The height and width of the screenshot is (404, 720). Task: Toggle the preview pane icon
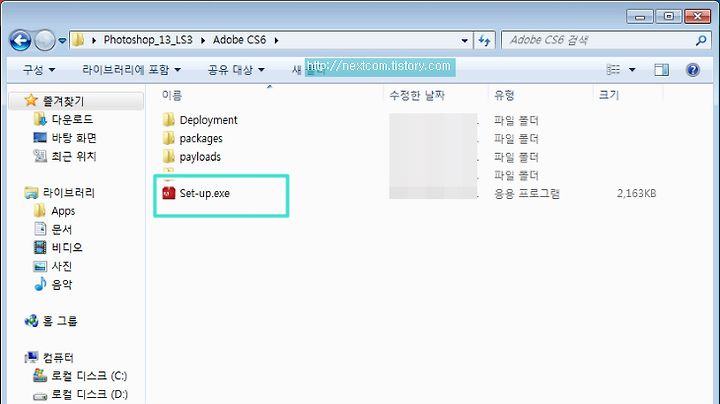(x=661, y=70)
